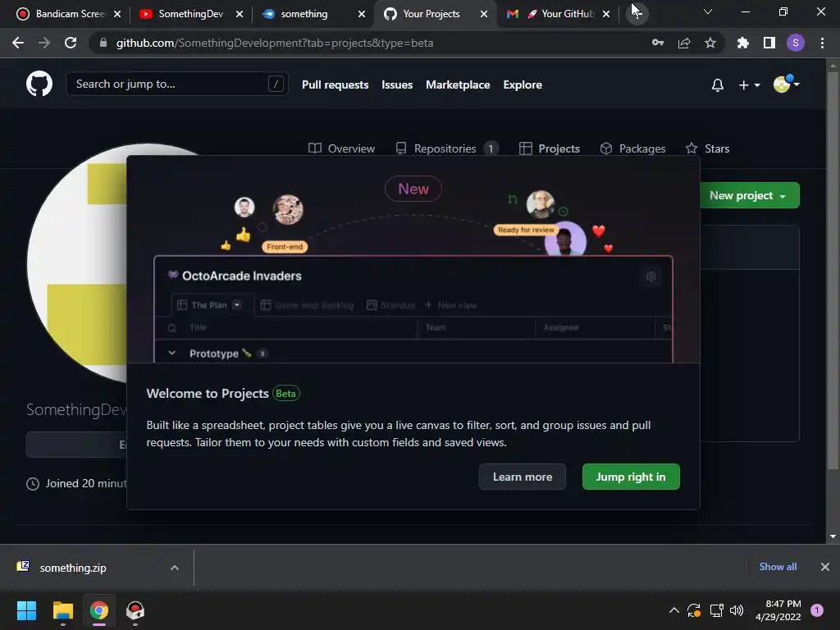Open Chrome three-dot menu
Screen dimensions: 840x630
pos(822,43)
